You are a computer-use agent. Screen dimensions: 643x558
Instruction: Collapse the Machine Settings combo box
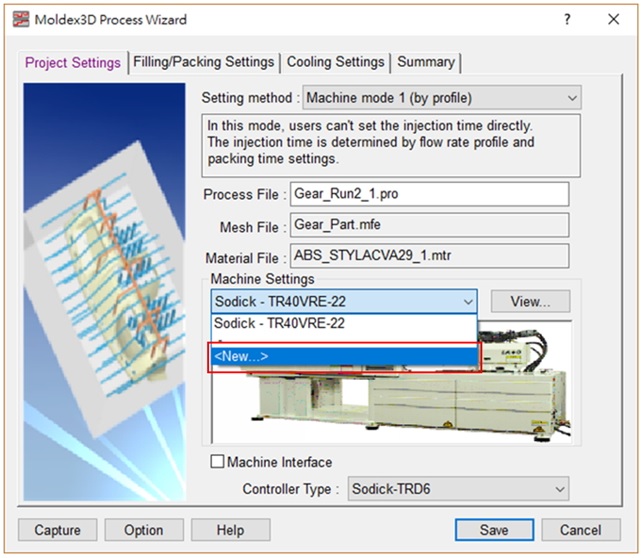point(344,302)
